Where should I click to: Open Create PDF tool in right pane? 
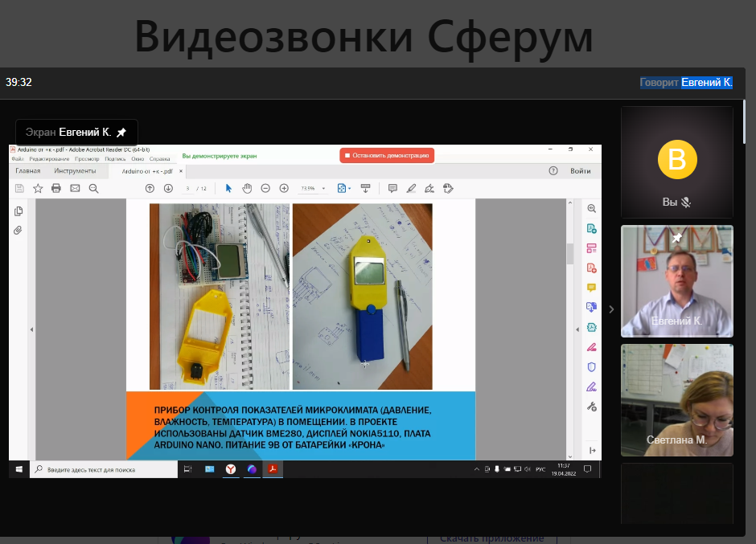point(592,268)
